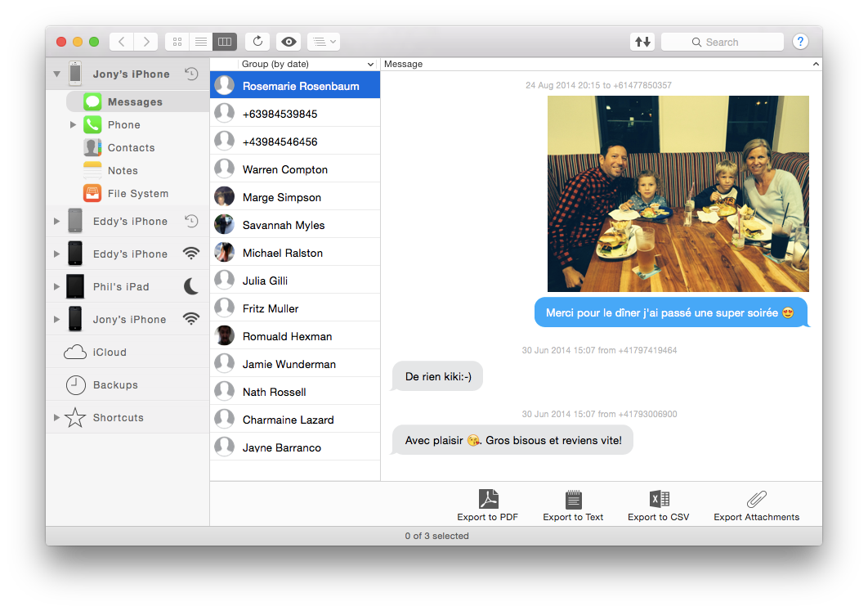Toggle the Quick Look eye button
868x611 pixels.
tap(289, 42)
